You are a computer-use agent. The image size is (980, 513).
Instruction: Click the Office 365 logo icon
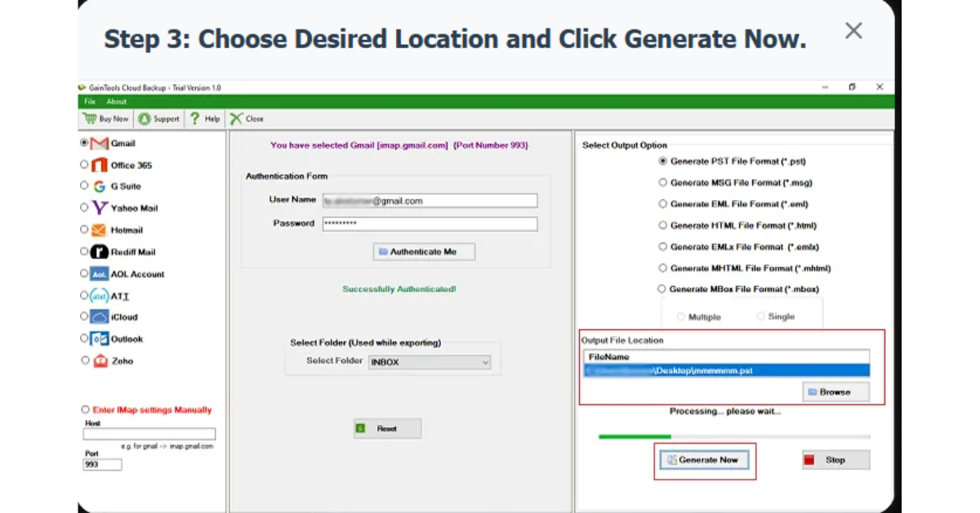[x=100, y=165]
